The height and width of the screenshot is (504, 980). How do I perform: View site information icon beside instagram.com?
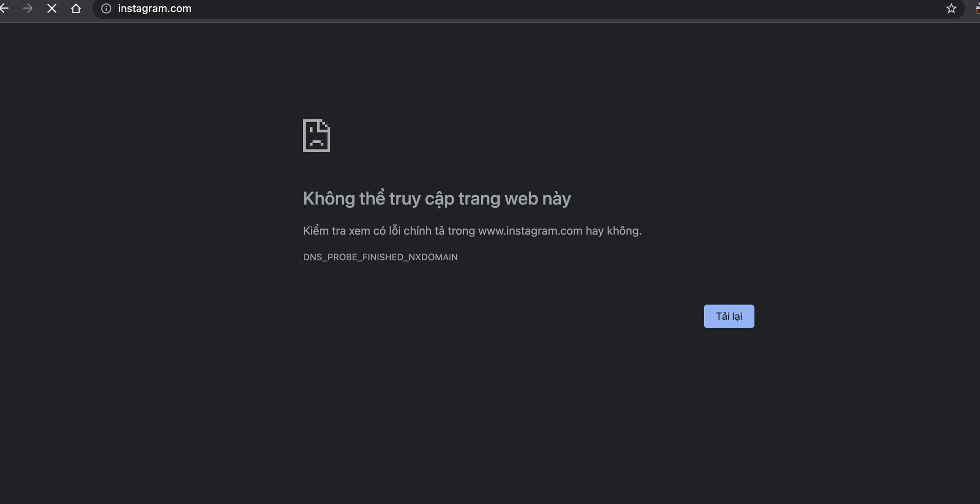point(106,8)
